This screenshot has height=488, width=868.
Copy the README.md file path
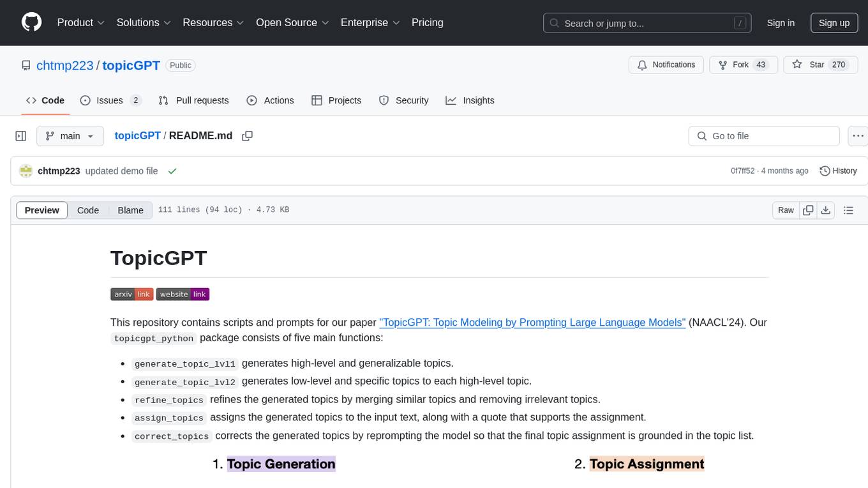pyautogui.click(x=248, y=136)
